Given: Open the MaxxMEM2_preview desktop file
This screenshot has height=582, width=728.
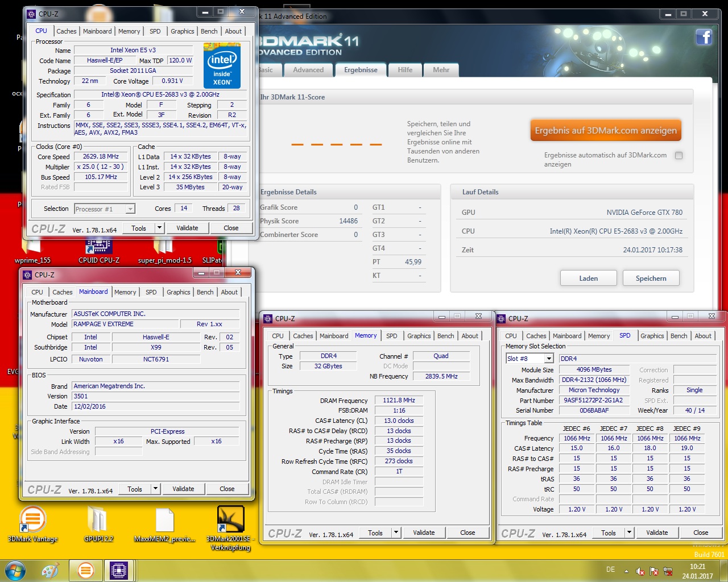Looking at the screenshot, I should tap(164, 525).
